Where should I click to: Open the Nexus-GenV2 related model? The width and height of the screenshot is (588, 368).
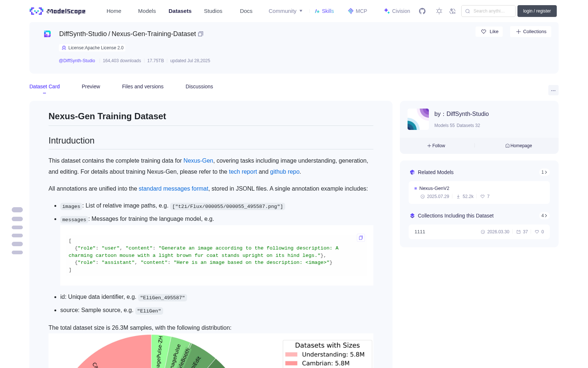(x=479, y=192)
